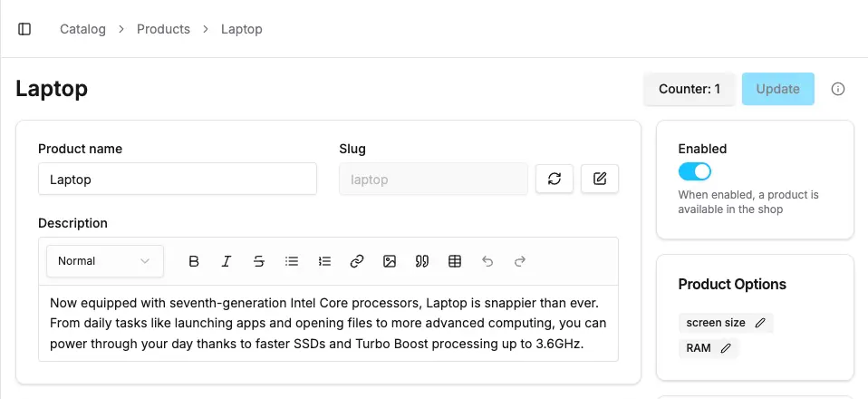Regenerate the slug with refresh icon
Image resolution: width=868 pixels, height=399 pixels.
[x=555, y=179]
